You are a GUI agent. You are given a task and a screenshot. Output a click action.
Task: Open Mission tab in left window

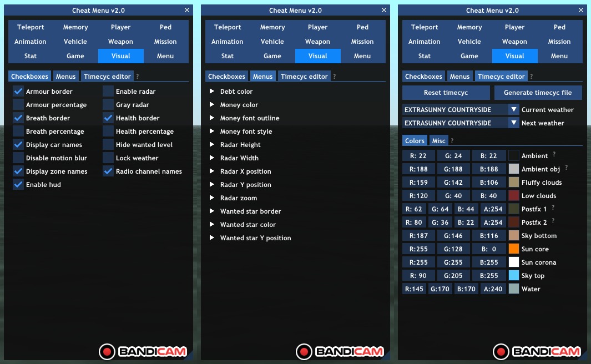(165, 42)
